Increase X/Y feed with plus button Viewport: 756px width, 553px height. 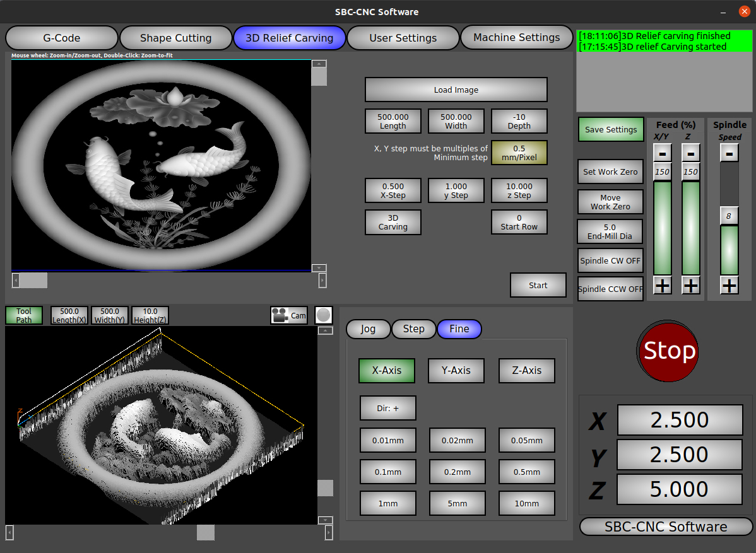pyautogui.click(x=663, y=286)
